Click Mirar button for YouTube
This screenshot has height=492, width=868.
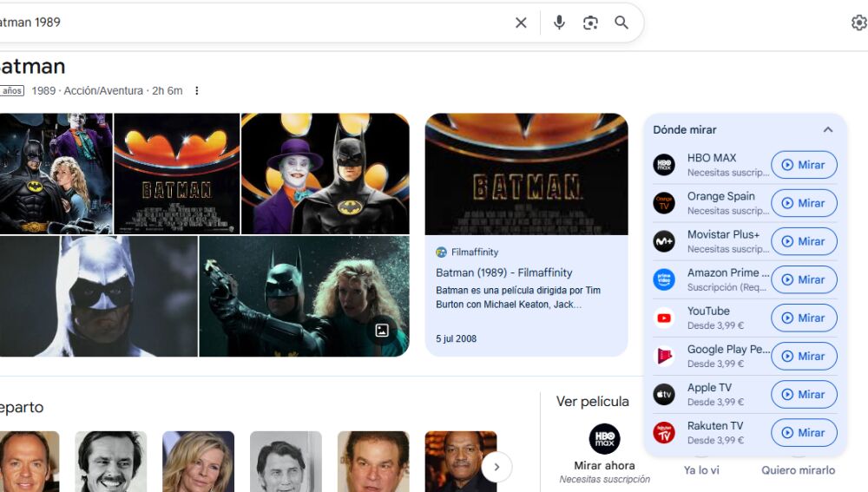[x=804, y=318]
